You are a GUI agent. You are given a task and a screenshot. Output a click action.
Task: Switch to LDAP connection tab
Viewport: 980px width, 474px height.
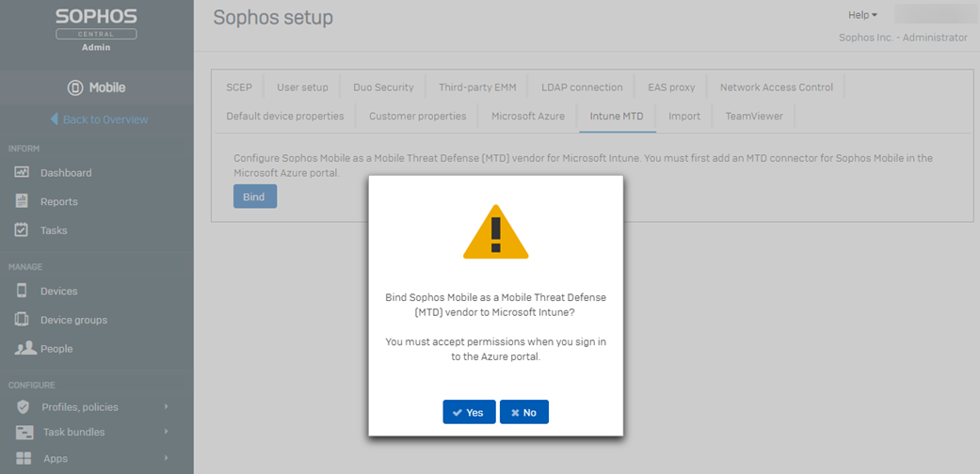(x=582, y=87)
